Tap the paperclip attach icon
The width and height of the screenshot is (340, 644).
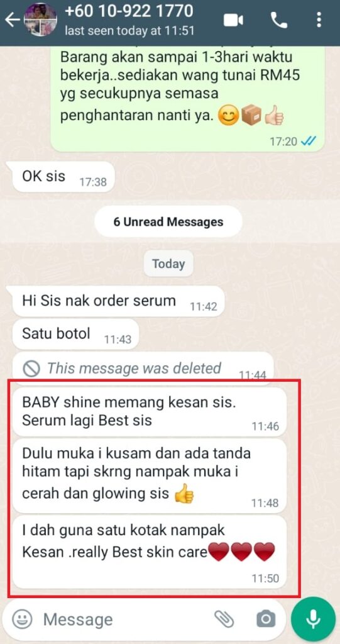pyautogui.click(x=224, y=619)
